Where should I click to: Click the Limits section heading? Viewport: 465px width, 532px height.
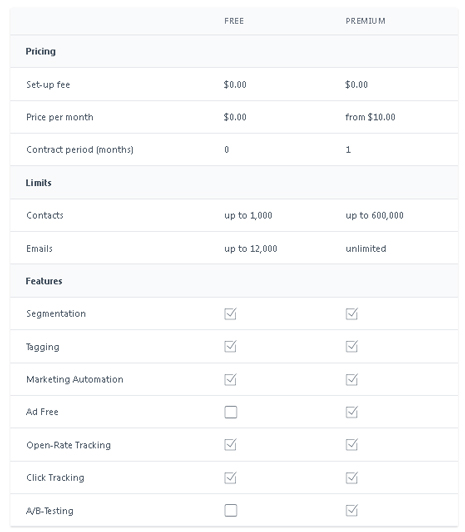coord(39,183)
